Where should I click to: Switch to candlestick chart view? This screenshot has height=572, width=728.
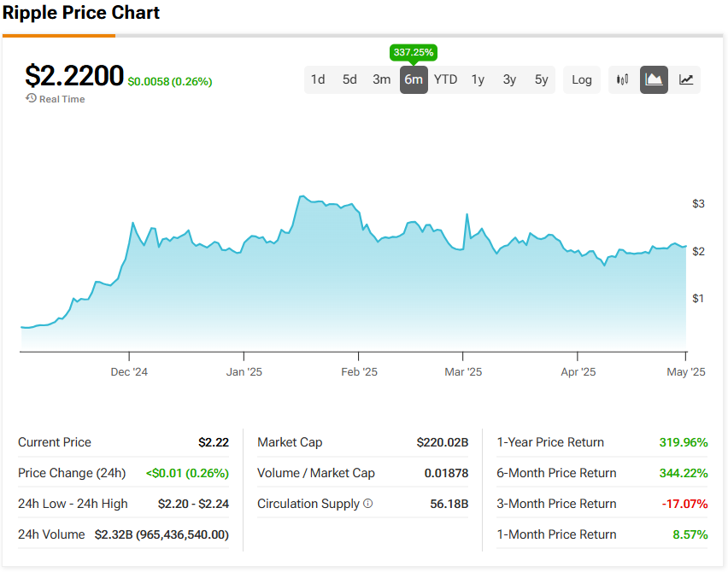(622, 79)
